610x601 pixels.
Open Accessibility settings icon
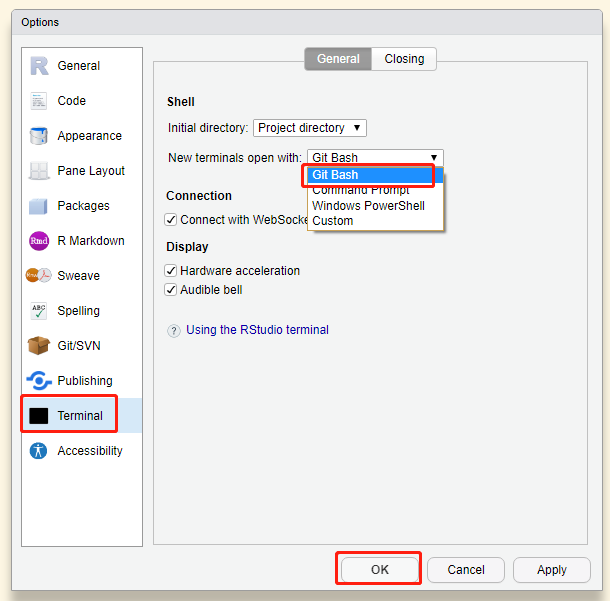tap(39, 451)
